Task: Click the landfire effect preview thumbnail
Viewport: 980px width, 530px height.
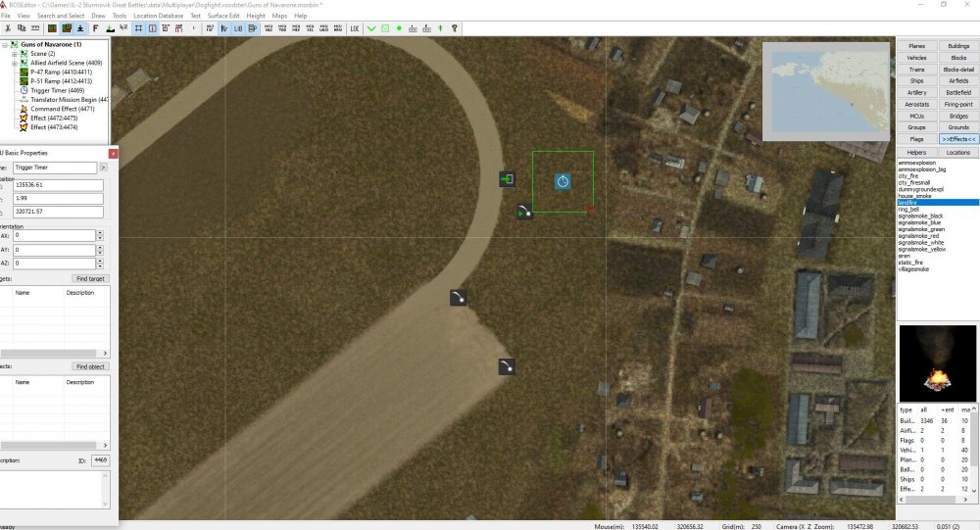Action: [x=938, y=363]
